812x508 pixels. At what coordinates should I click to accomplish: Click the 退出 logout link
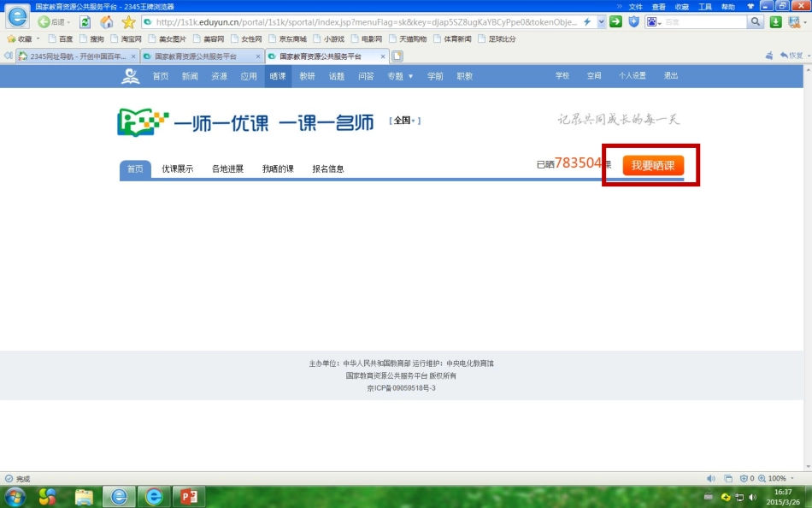click(671, 76)
